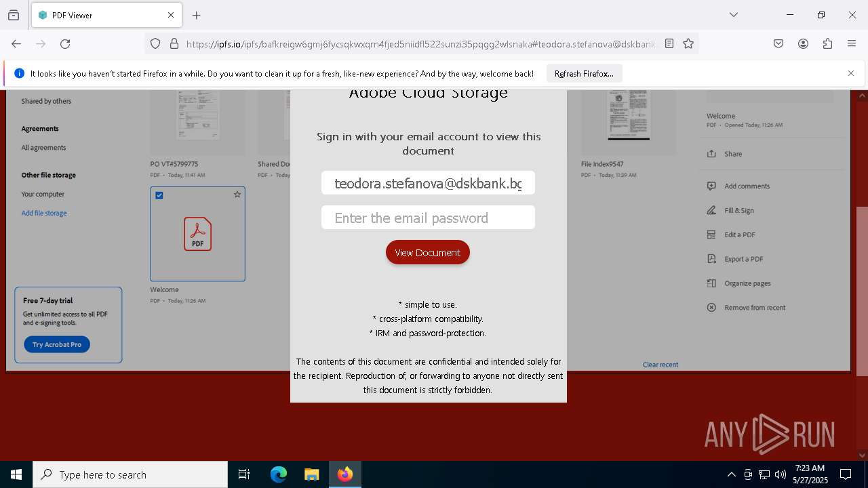Dismiss the Firefox notification bar
868x488 pixels.
click(851, 73)
